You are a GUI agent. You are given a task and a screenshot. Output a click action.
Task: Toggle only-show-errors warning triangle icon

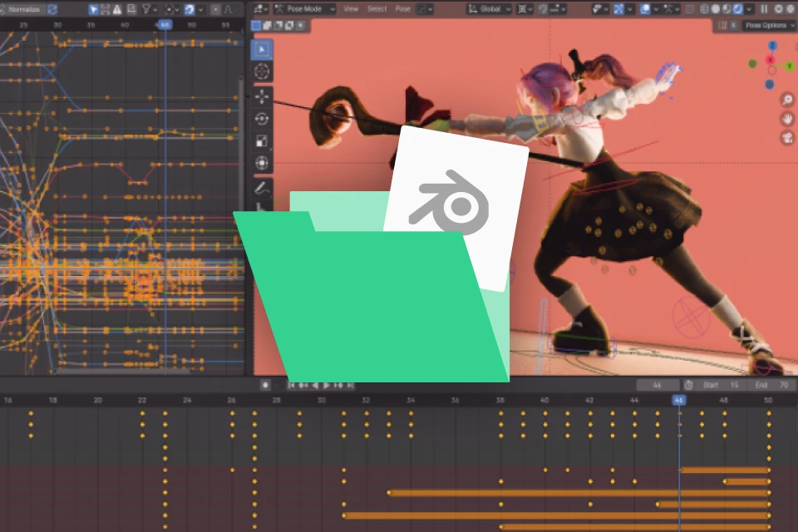(117, 9)
